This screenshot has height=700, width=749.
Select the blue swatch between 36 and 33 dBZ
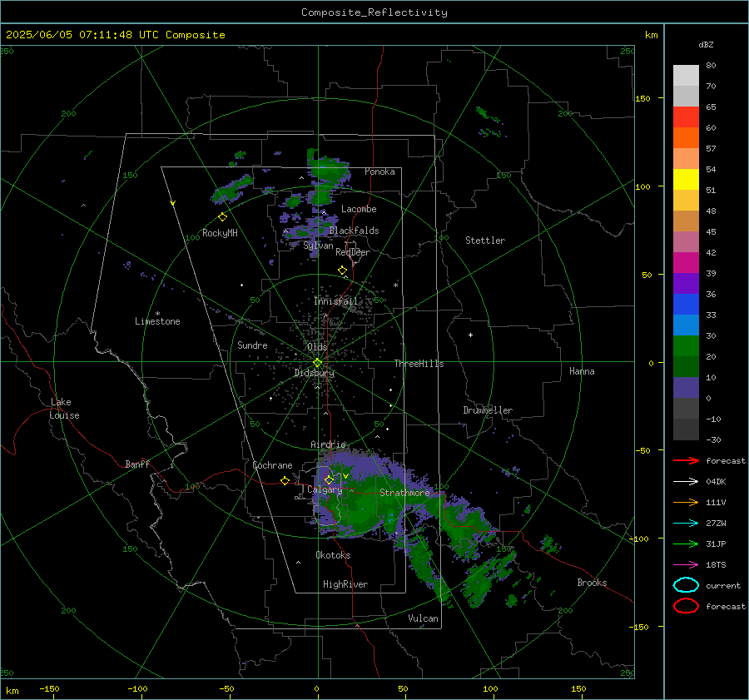point(686,305)
